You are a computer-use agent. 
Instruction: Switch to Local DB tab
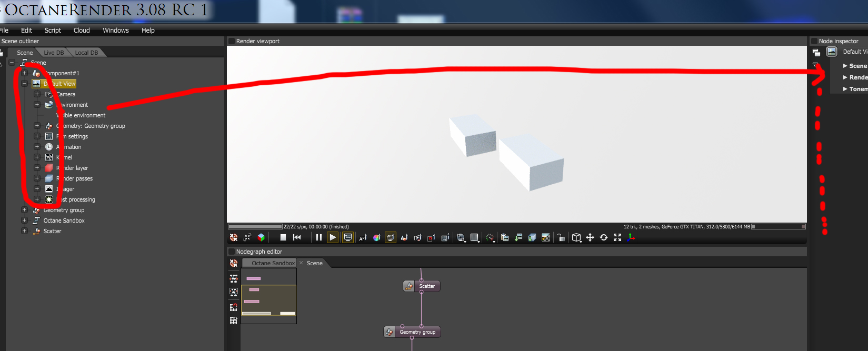point(86,53)
